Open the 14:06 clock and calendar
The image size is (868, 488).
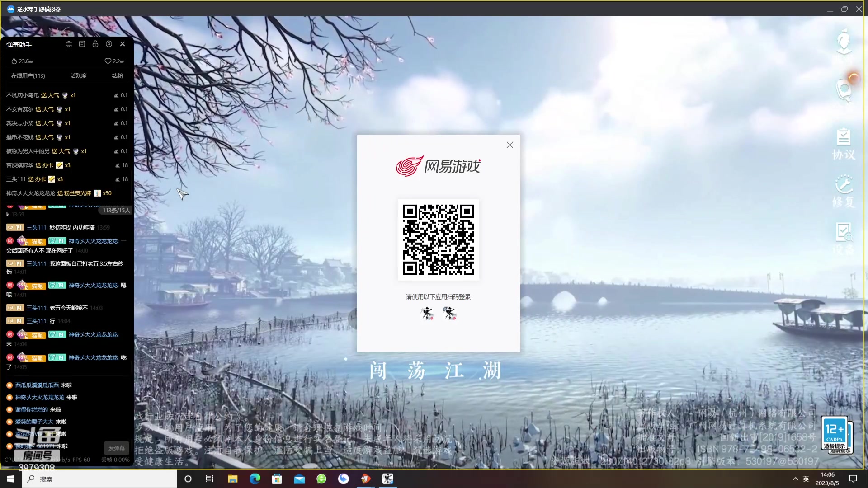[x=827, y=479]
